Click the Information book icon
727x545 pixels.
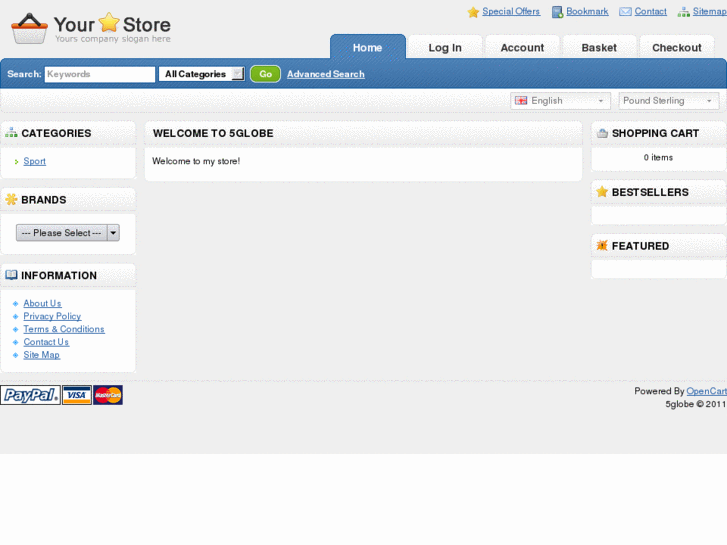(x=11, y=275)
